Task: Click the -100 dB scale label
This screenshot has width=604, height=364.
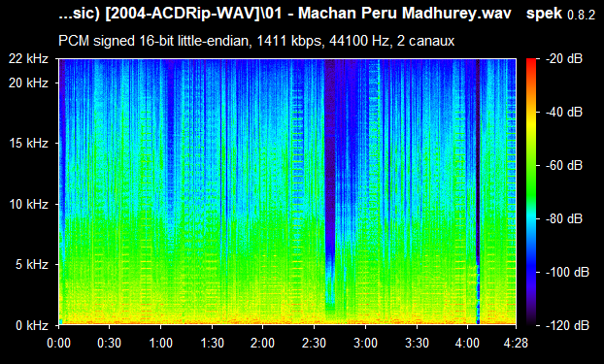Action: click(x=567, y=273)
